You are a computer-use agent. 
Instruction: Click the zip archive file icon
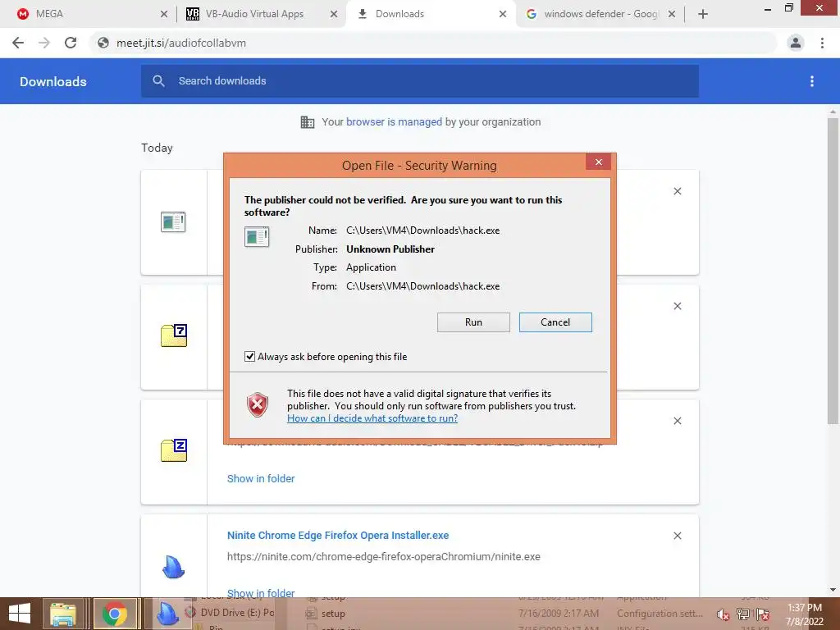pos(174,450)
